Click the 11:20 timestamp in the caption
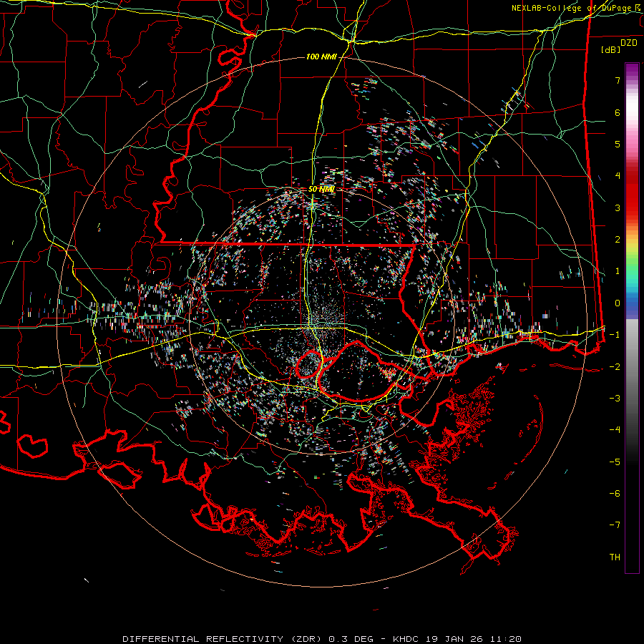This screenshot has width=644, height=644. (507, 639)
